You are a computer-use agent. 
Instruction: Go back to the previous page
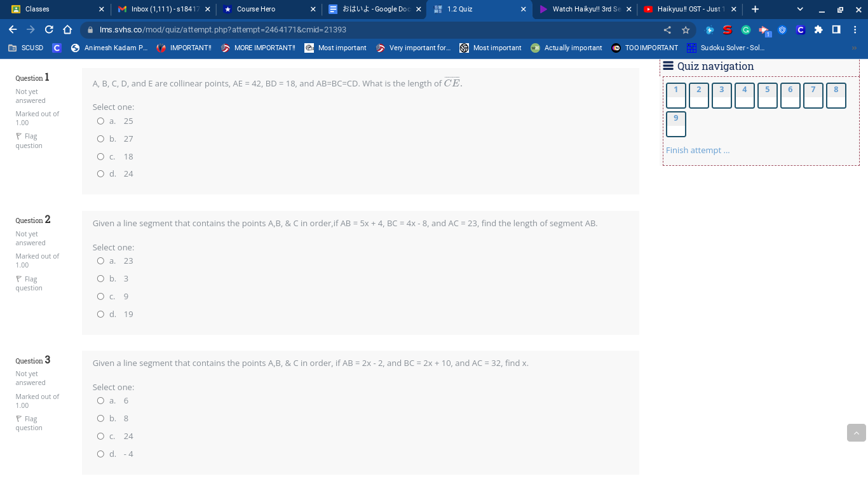point(13,30)
